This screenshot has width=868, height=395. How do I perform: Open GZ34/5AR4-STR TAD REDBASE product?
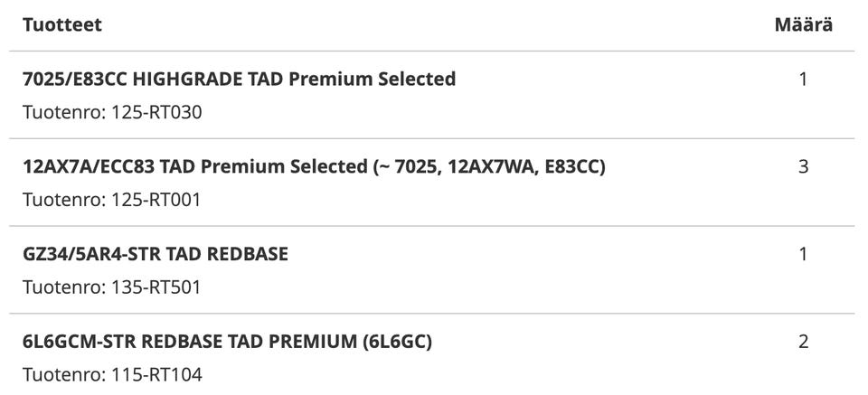[156, 254]
